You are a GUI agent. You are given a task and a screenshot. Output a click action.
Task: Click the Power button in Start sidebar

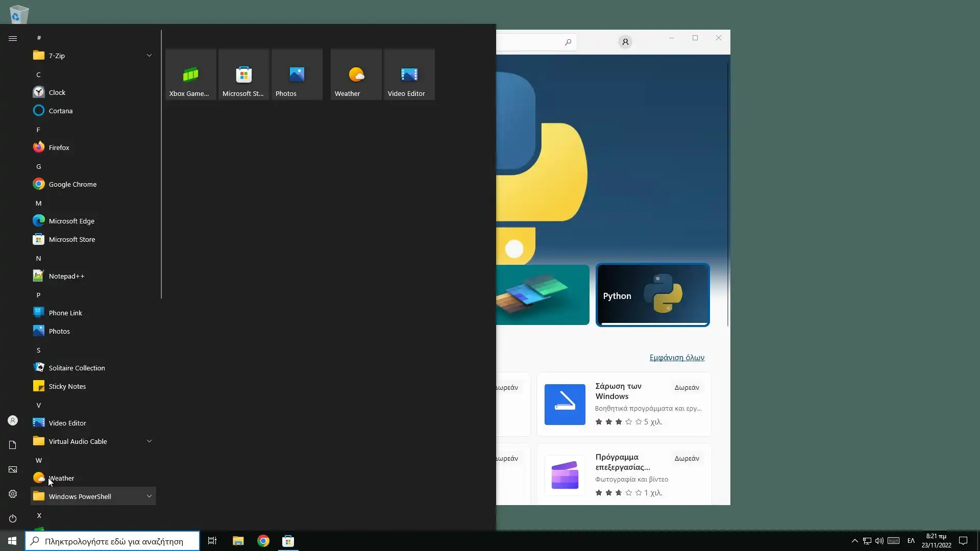13,518
